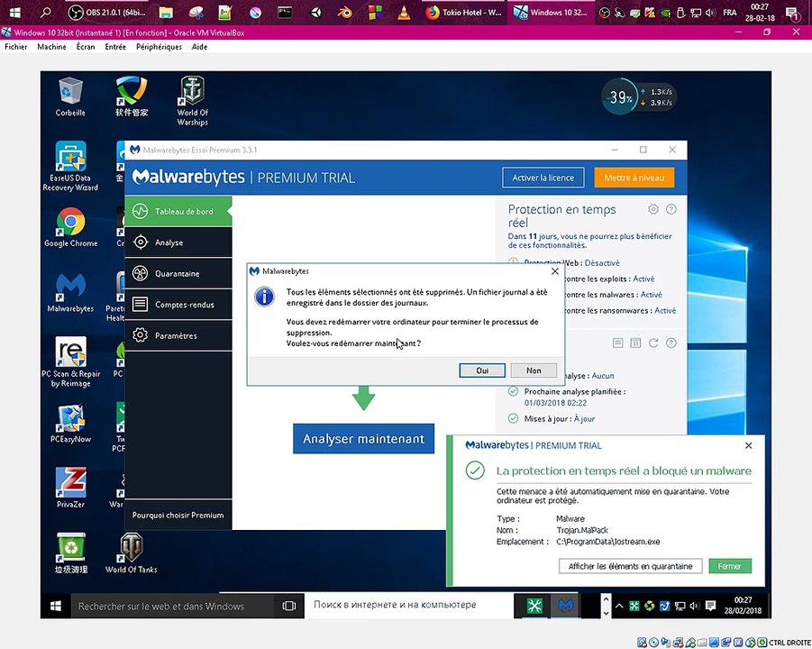Open the Analyse sidebar section
Screen dimensions: 812x649
click(x=178, y=242)
